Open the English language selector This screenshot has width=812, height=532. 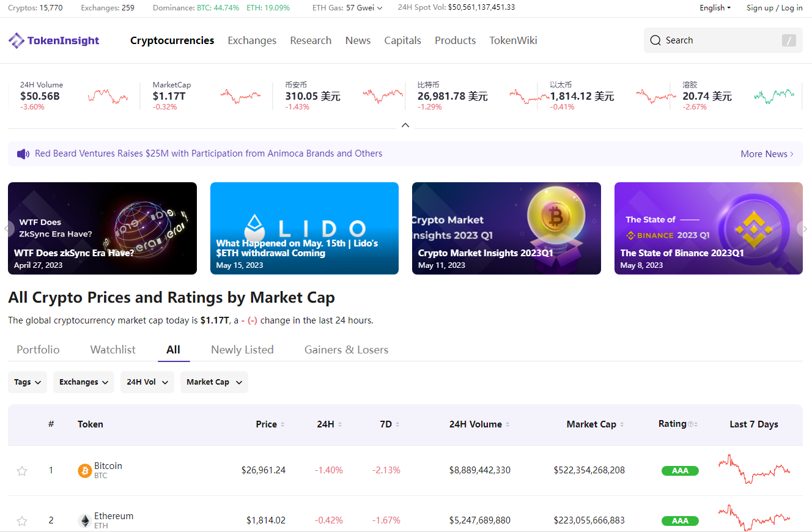point(715,8)
